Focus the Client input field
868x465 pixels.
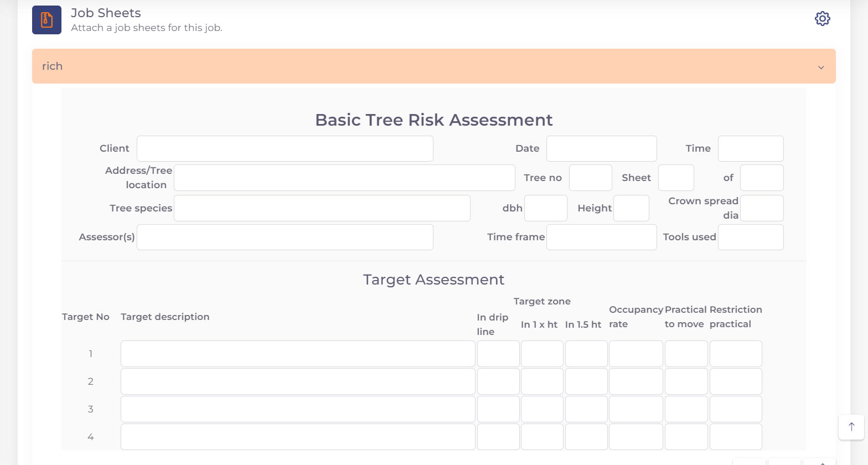click(x=285, y=149)
